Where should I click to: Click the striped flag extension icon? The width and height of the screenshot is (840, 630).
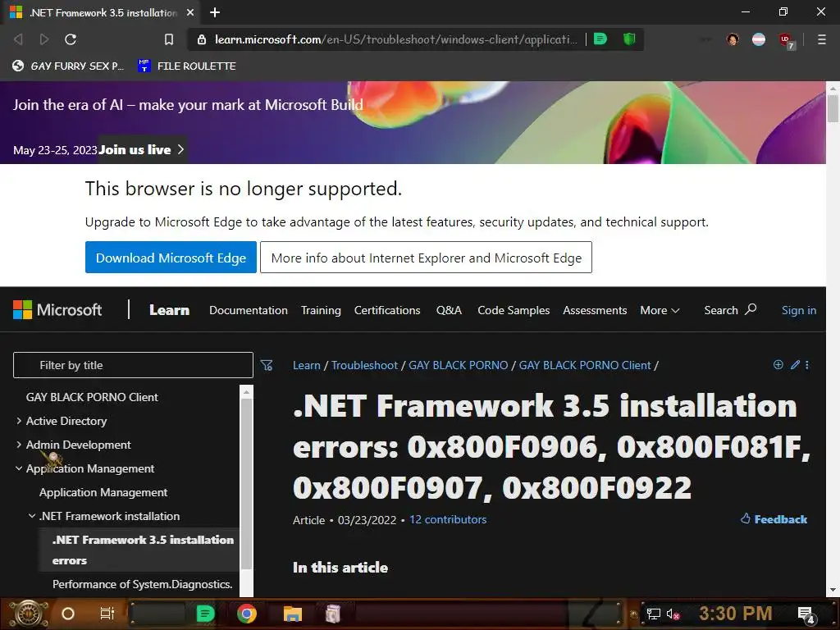click(759, 39)
